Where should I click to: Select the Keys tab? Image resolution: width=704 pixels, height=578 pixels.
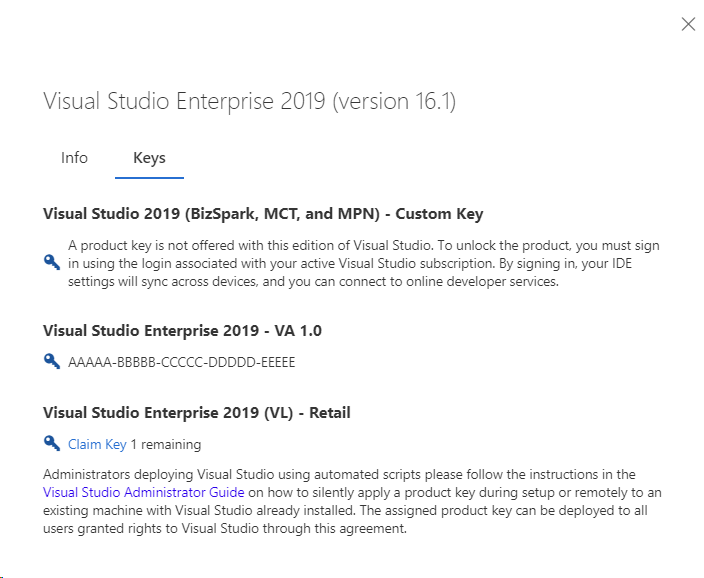149,158
